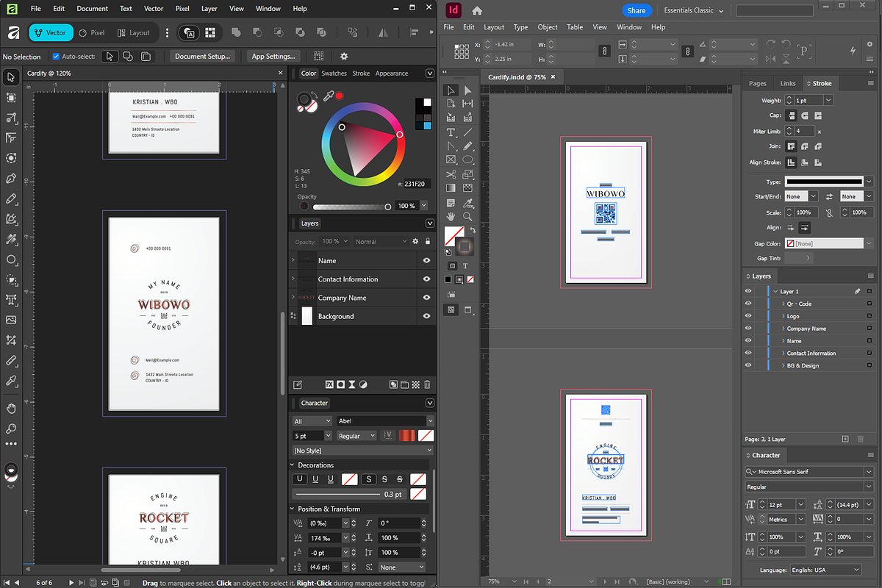Click the color picker eyedropper in Color panel

coord(329,96)
